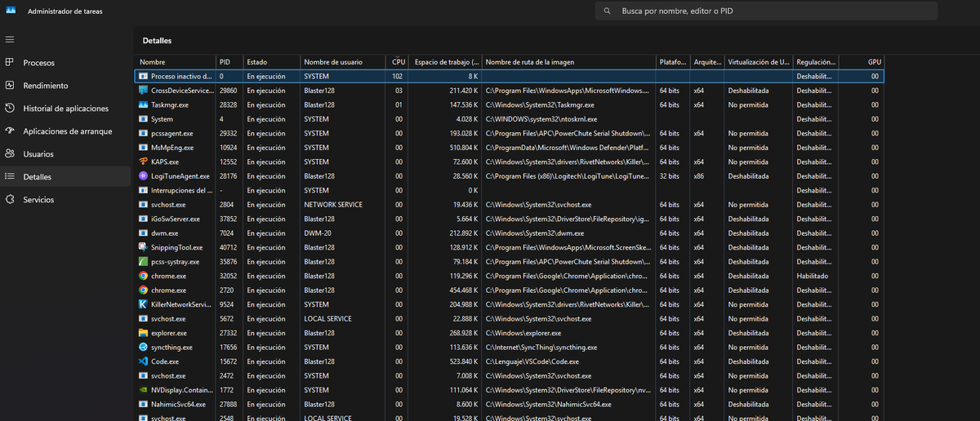Screen dimensions: 980x421
Task: Click the SnippingTool.exe icon
Action: (x=143, y=247)
